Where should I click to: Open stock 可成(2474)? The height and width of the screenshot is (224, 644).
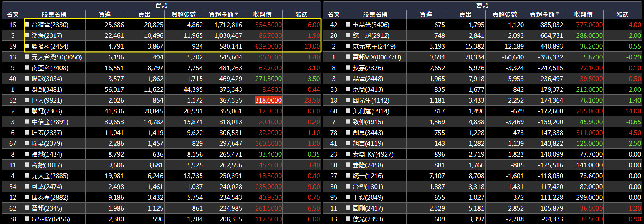tap(47, 187)
